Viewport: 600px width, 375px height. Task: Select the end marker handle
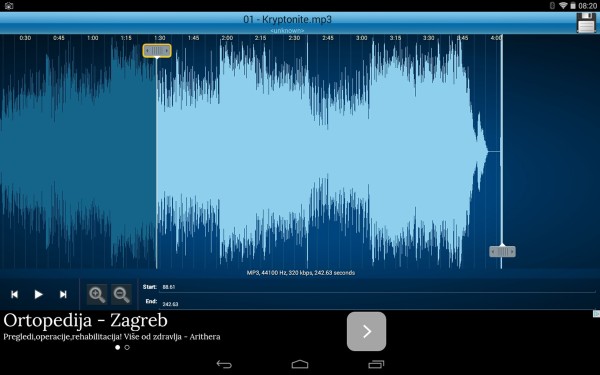502,251
